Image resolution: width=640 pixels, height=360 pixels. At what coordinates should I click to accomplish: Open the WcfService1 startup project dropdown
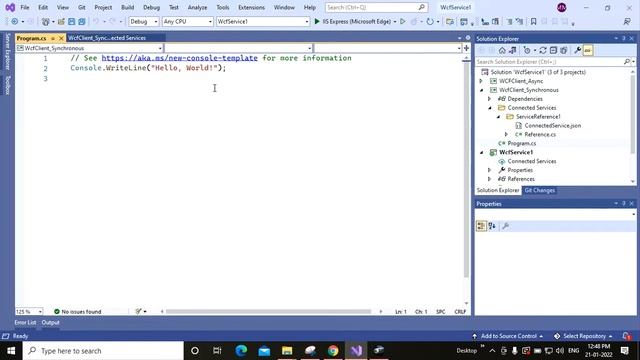pos(263,21)
